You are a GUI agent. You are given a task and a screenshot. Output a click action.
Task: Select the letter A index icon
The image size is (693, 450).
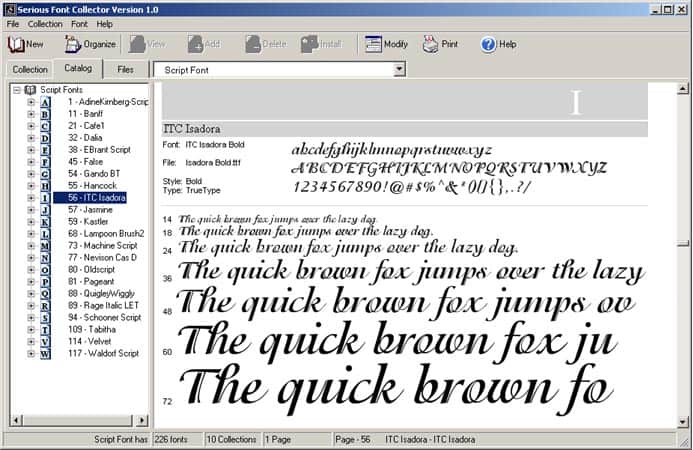[45, 102]
